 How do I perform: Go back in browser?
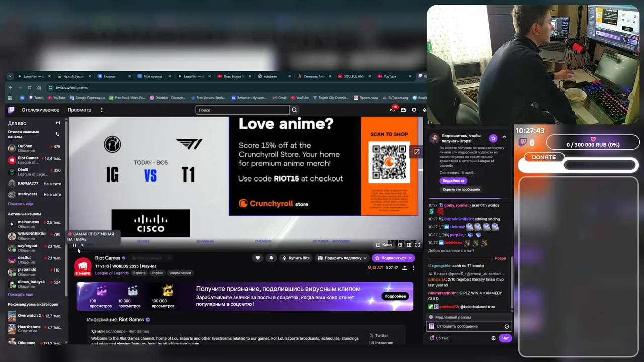[11, 87]
